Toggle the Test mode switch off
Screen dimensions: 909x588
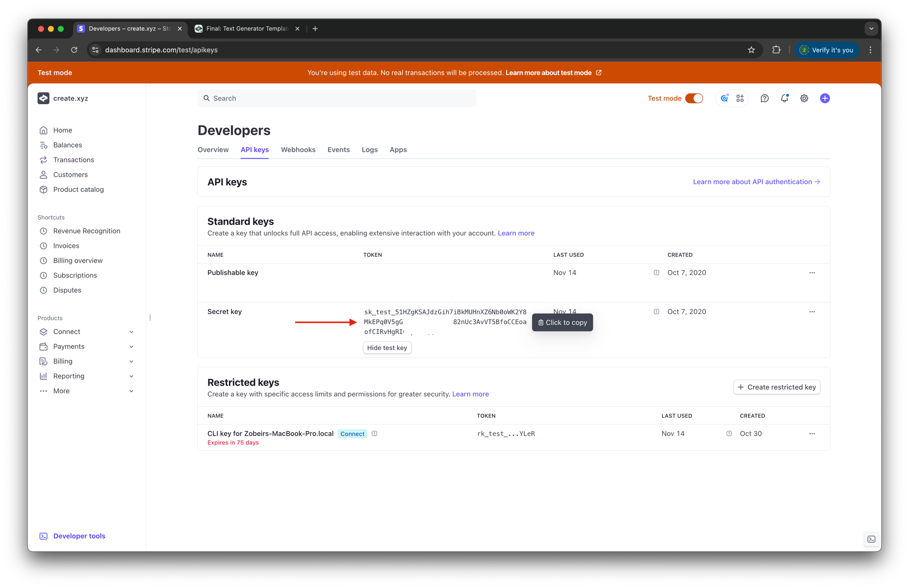[694, 98]
